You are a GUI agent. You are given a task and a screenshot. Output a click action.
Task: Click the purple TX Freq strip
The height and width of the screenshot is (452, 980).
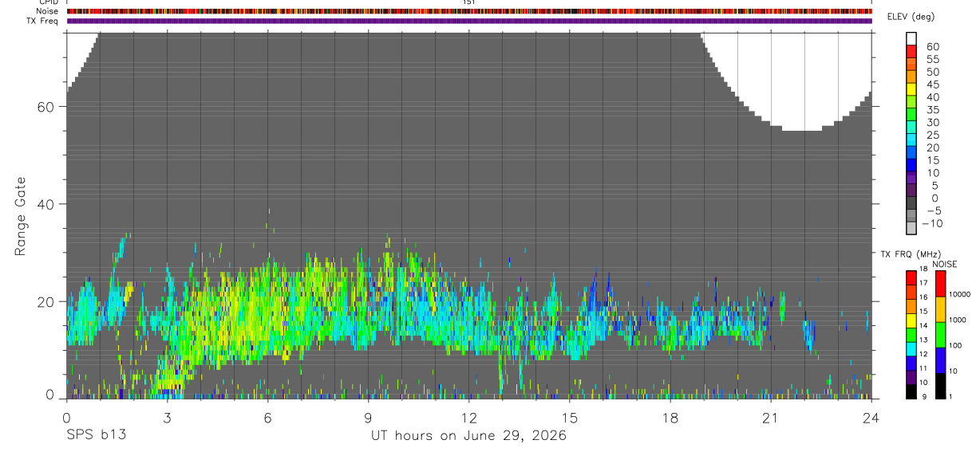click(468, 21)
